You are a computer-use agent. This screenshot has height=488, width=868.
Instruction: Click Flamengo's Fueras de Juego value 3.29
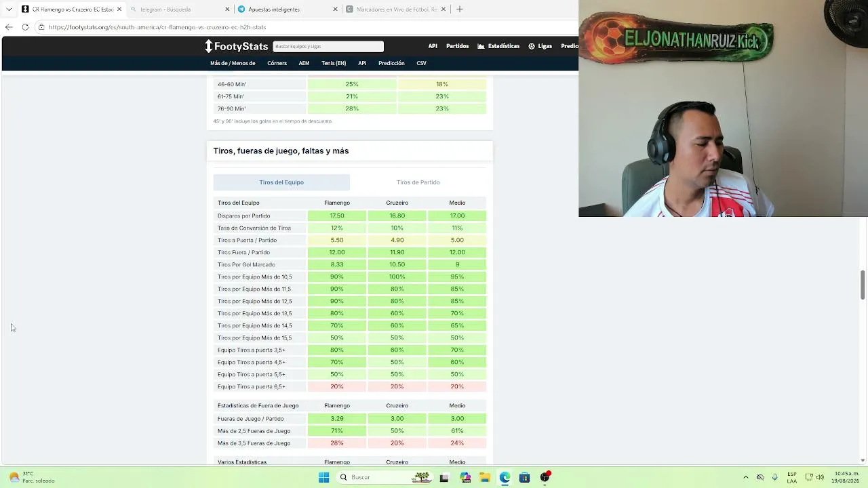point(337,418)
